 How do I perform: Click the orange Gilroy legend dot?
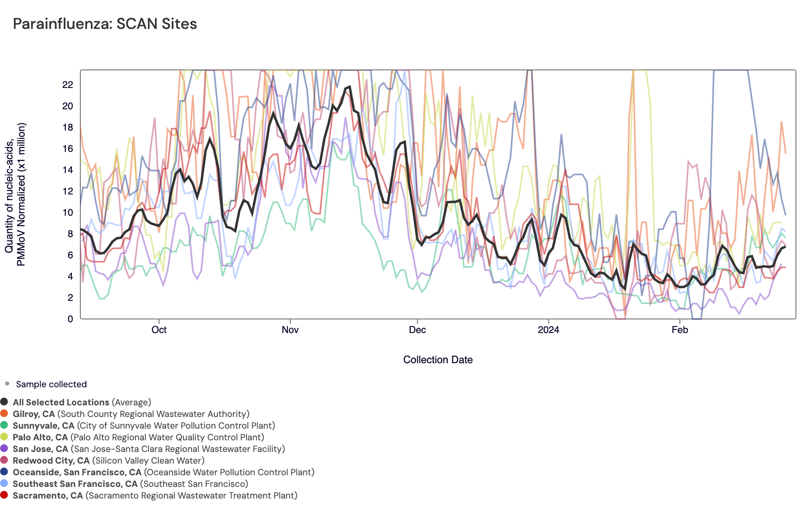(4, 413)
